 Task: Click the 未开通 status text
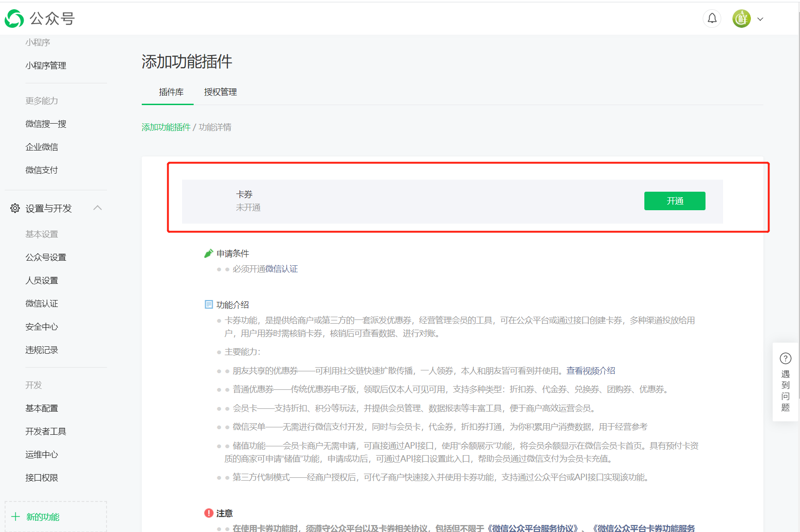[x=248, y=207]
